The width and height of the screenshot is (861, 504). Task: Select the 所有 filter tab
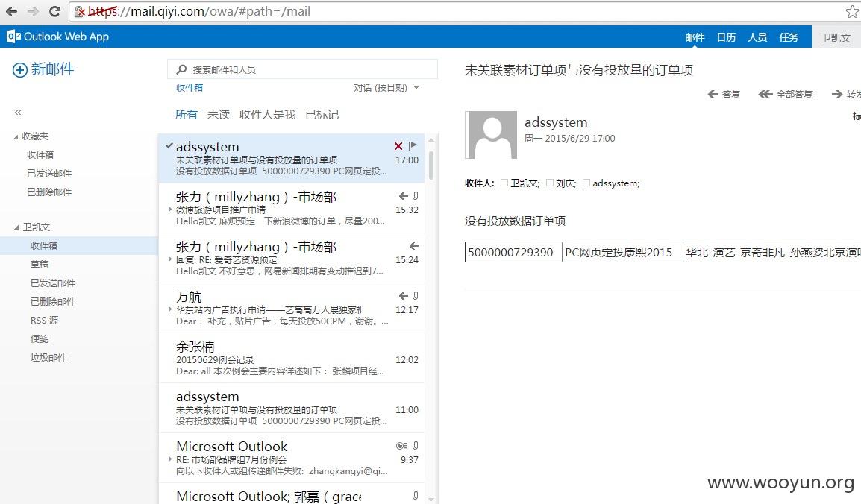pos(186,114)
